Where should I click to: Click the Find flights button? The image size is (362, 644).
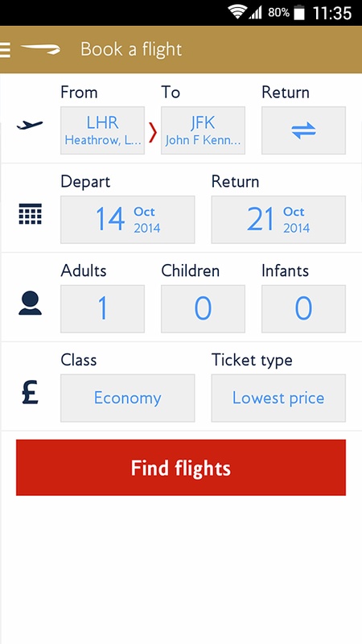click(181, 468)
